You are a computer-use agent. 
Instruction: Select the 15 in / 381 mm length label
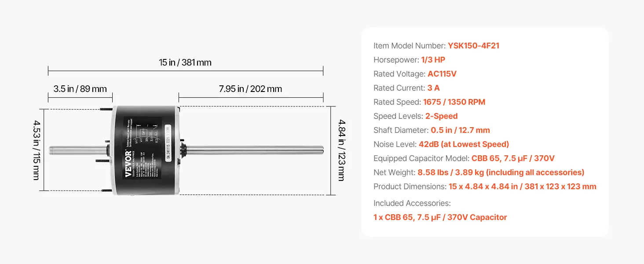click(x=185, y=62)
